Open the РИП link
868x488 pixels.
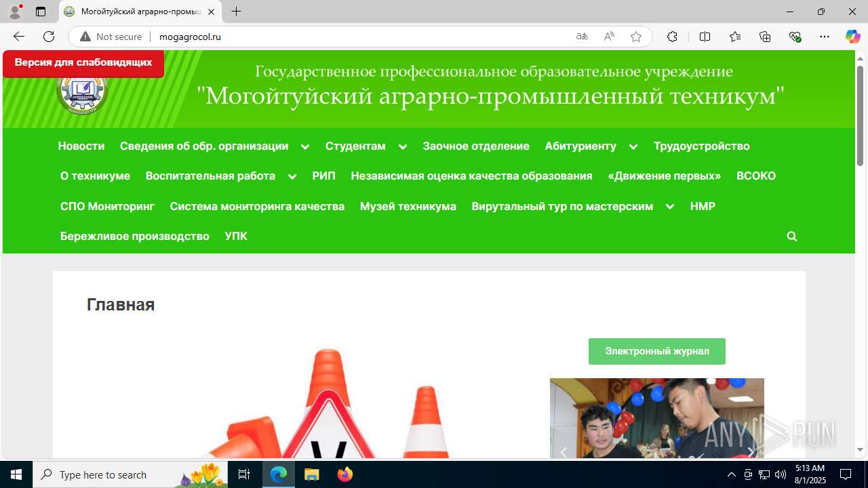click(x=324, y=176)
